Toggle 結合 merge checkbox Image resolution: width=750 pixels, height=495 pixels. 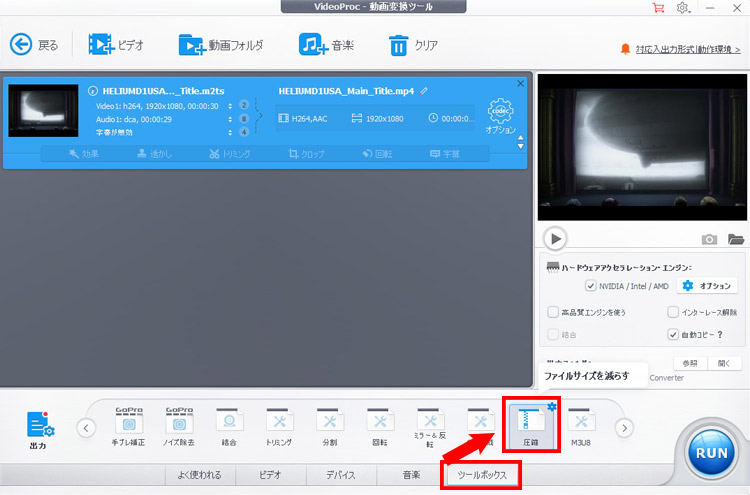(x=553, y=334)
